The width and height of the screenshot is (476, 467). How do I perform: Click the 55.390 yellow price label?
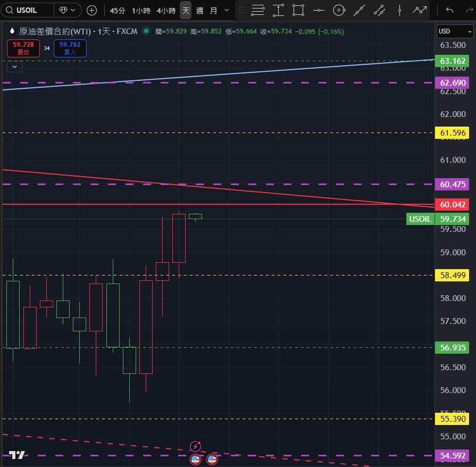pyautogui.click(x=452, y=419)
